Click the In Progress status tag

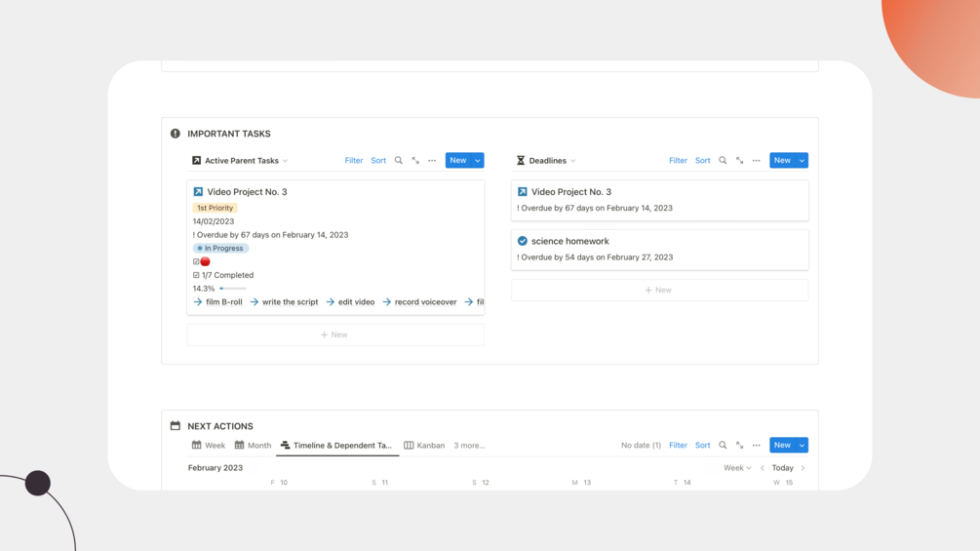(220, 248)
